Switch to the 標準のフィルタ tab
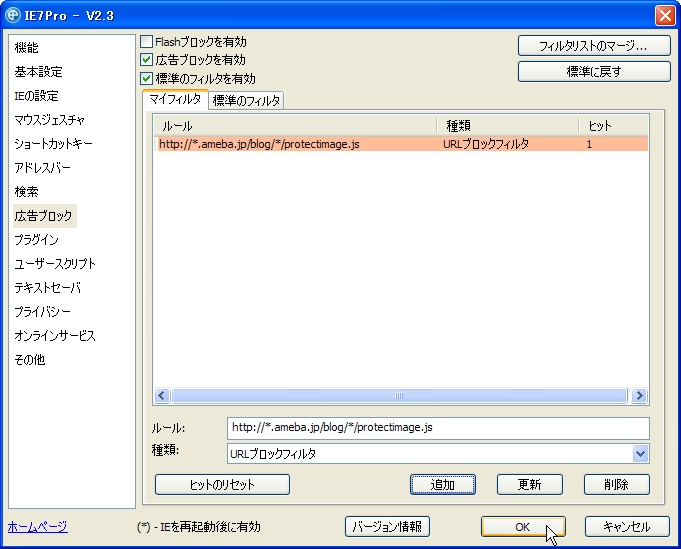Screen dimensions: 681x549 (x=246, y=101)
